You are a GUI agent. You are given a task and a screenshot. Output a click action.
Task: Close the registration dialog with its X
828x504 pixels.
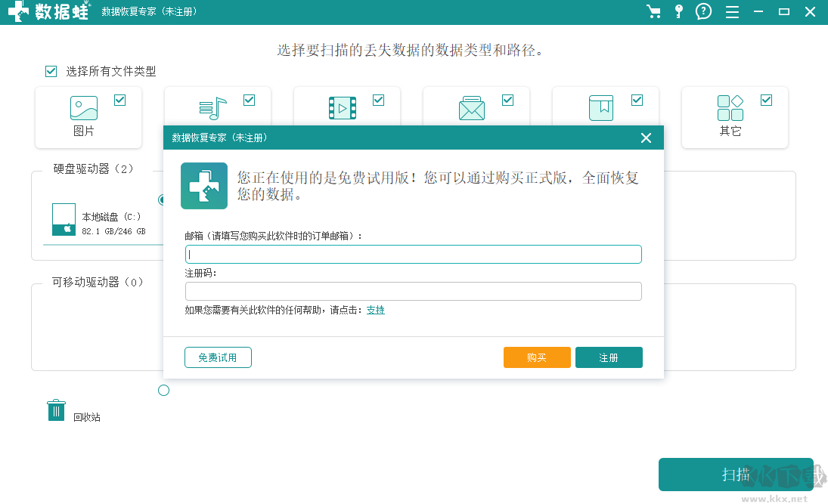click(646, 138)
